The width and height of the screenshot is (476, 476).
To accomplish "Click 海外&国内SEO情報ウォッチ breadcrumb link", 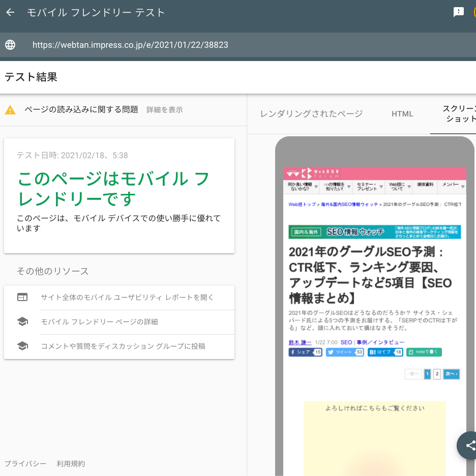I will tap(349, 204).
